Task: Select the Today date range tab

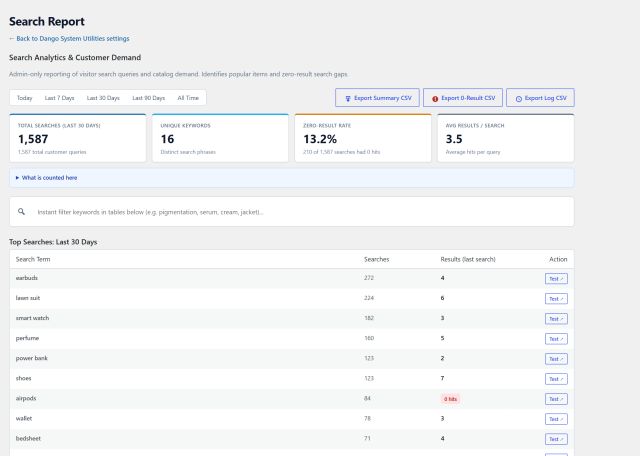Action: [x=24, y=98]
